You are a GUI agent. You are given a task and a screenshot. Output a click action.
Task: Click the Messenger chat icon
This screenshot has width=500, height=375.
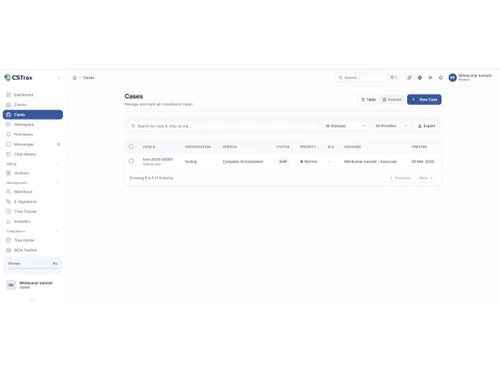tap(9, 144)
